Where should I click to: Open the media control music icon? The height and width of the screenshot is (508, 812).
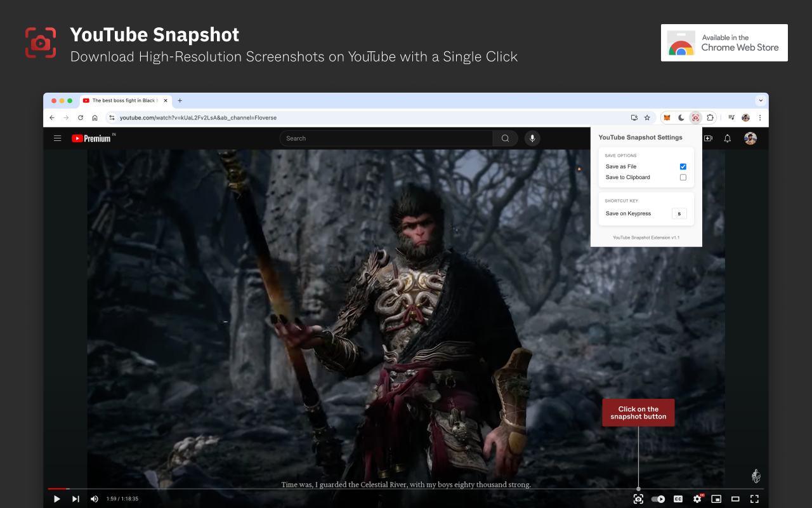click(x=731, y=117)
